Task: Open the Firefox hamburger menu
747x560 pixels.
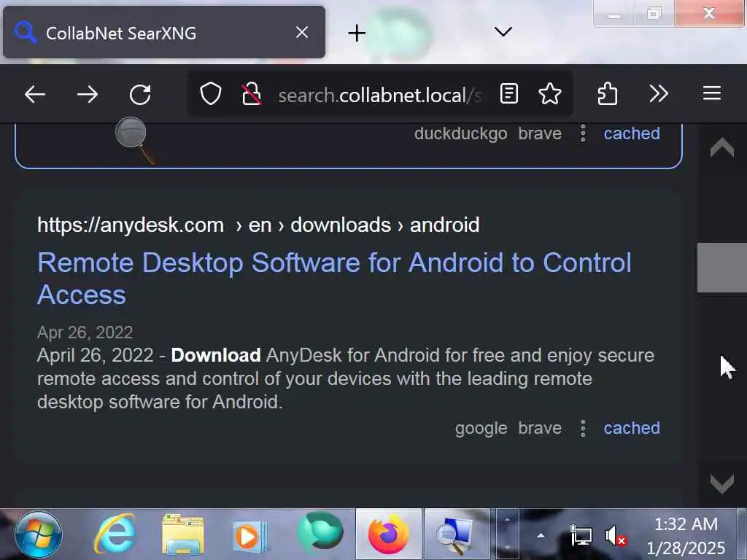Action: [712, 93]
